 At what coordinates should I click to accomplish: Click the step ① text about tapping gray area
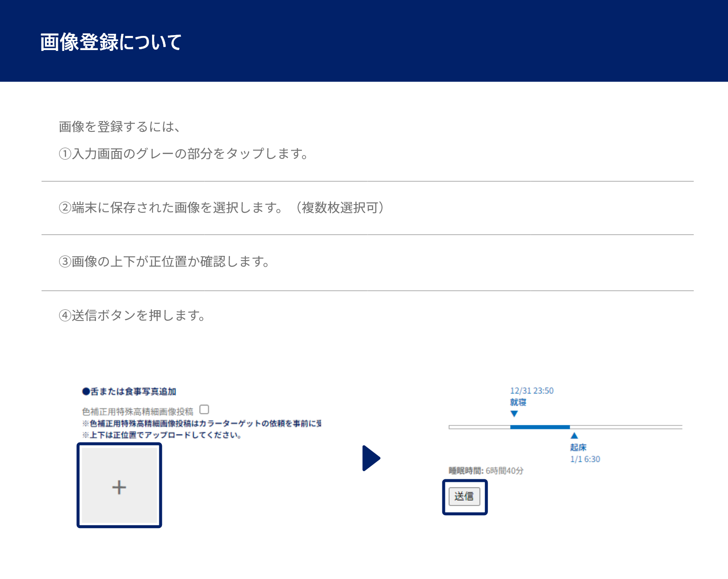pyautogui.click(x=184, y=153)
